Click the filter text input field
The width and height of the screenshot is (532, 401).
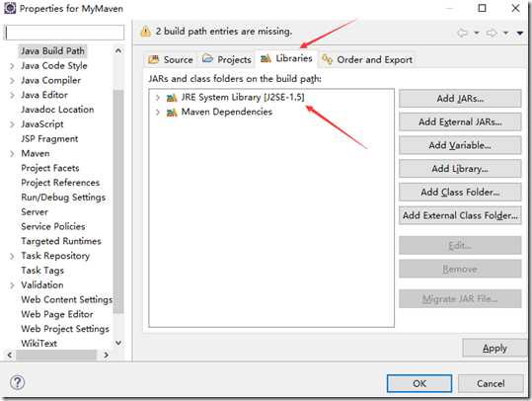click(64, 33)
